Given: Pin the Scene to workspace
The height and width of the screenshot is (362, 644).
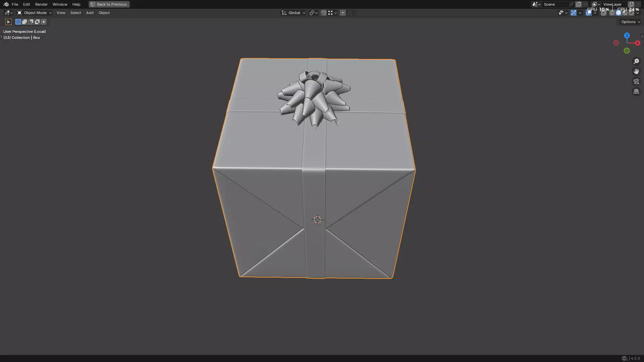Looking at the screenshot, I should click(x=571, y=4).
